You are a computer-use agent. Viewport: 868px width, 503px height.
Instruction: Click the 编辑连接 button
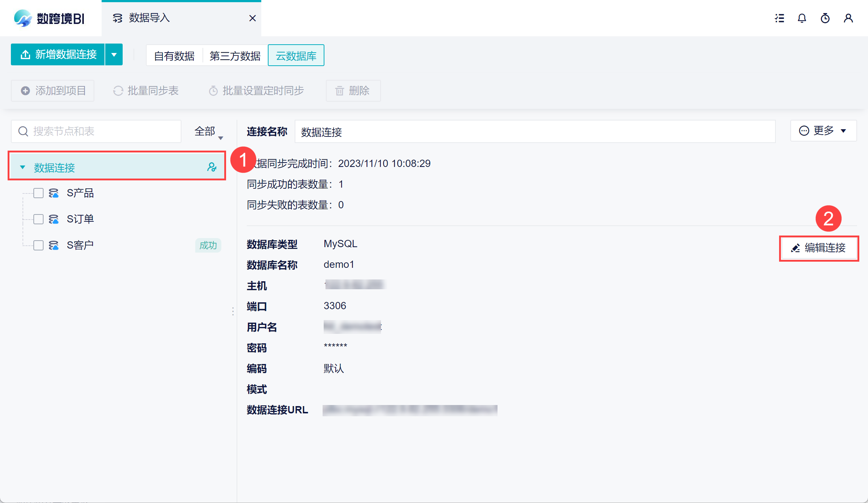click(x=819, y=248)
